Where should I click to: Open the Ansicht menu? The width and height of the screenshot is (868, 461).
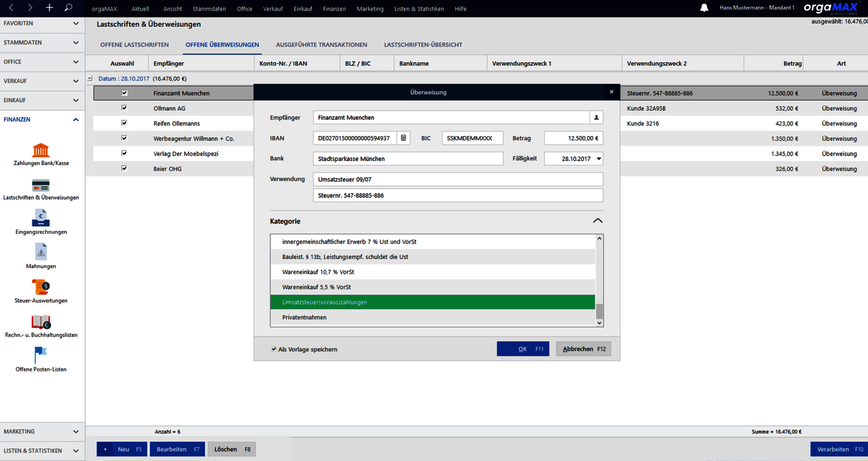[173, 9]
